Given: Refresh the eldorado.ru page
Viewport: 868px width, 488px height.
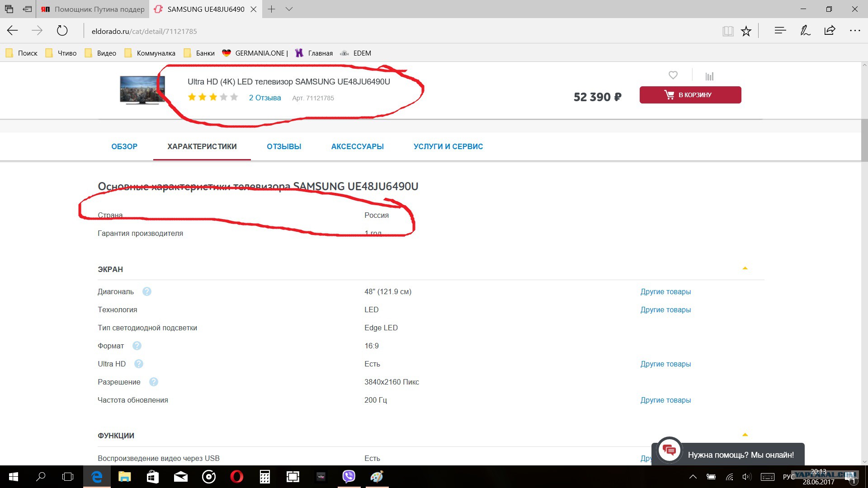Looking at the screenshot, I should [62, 31].
